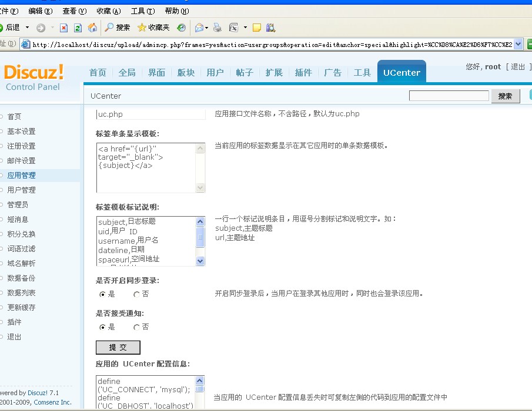532x411 pixels.
Task: Click inside the control panel search field
Action: click(x=449, y=96)
